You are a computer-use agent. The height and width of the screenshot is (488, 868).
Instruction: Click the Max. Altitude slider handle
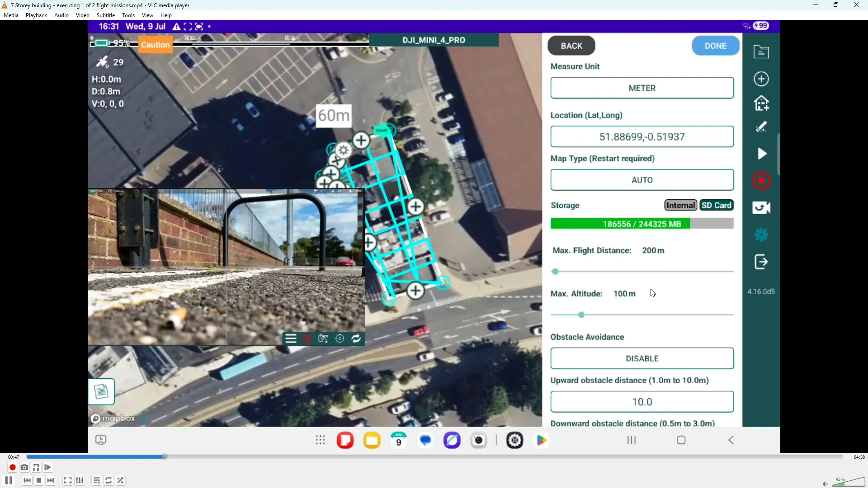(581, 315)
